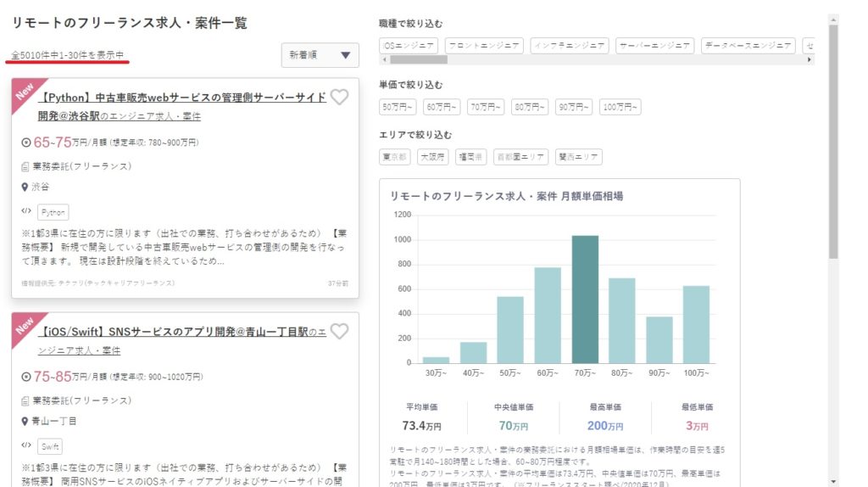Click heart icon on iOS/Swift job card
Viewport: 868px width, 487px height.
click(x=339, y=332)
